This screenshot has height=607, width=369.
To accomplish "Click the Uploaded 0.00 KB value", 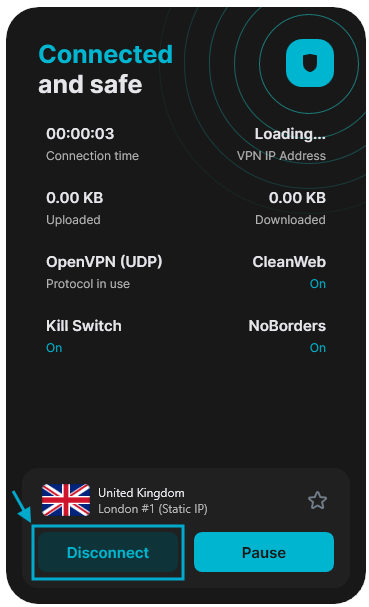I will [x=75, y=198].
